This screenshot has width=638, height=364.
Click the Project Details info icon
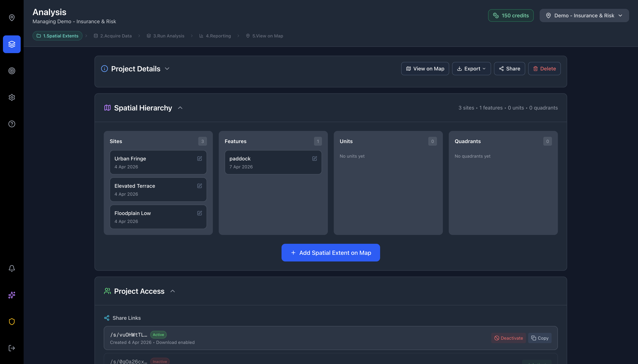click(104, 68)
